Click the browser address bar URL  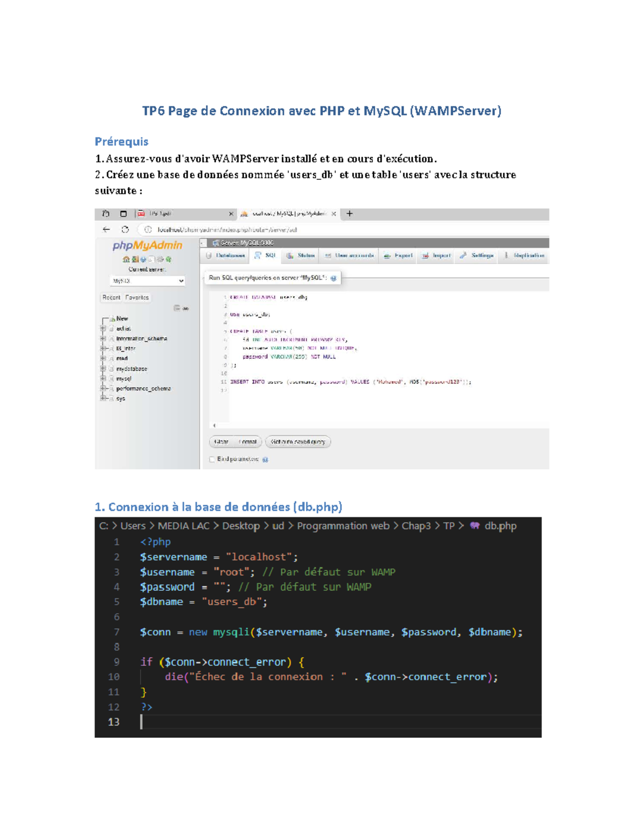(227, 229)
